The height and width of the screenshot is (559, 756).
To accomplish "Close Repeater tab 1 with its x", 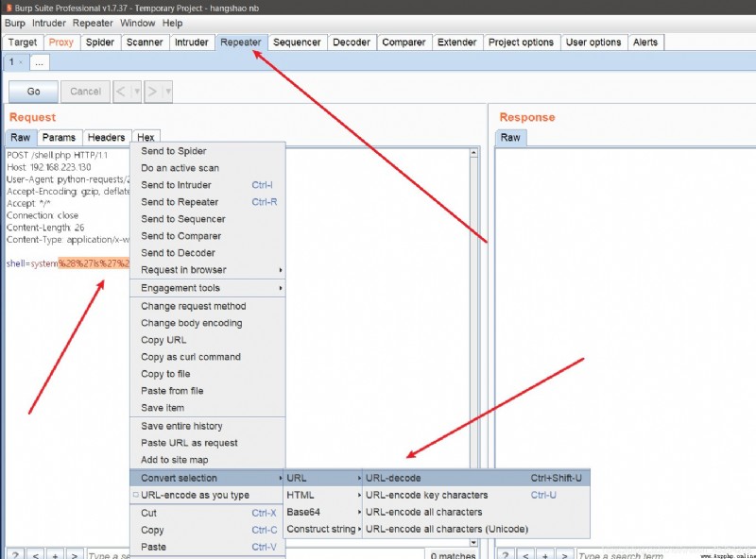I will point(21,62).
